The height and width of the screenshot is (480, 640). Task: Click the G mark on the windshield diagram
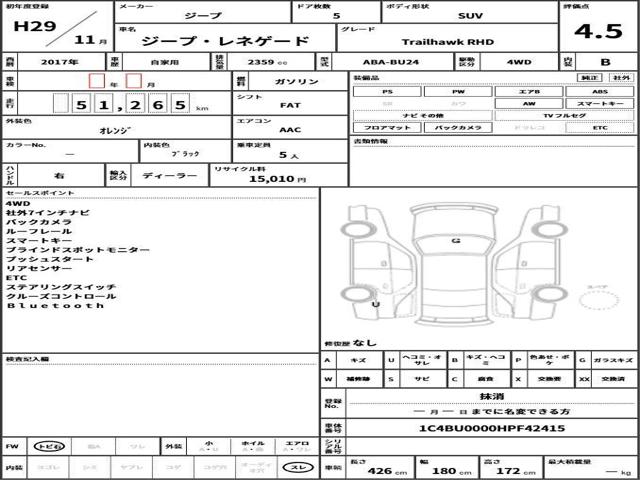click(x=456, y=240)
